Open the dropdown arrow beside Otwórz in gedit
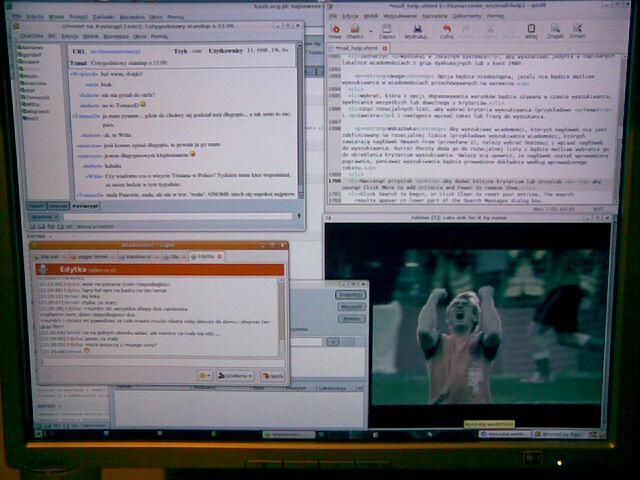This screenshot has height=480, width=640. click(371, 31)
